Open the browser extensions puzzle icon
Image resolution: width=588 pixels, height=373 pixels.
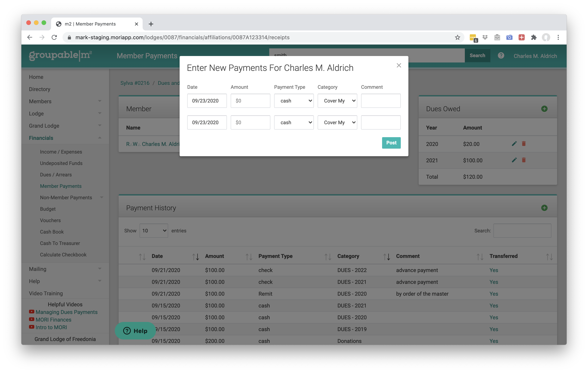[534, 37]
